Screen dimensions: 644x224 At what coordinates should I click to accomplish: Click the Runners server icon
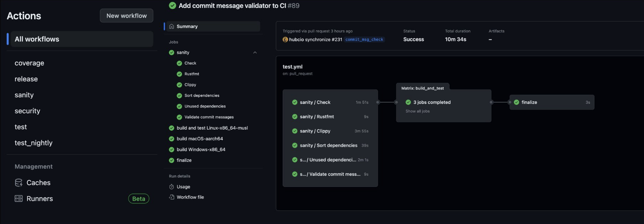click(x=18, y=199)
